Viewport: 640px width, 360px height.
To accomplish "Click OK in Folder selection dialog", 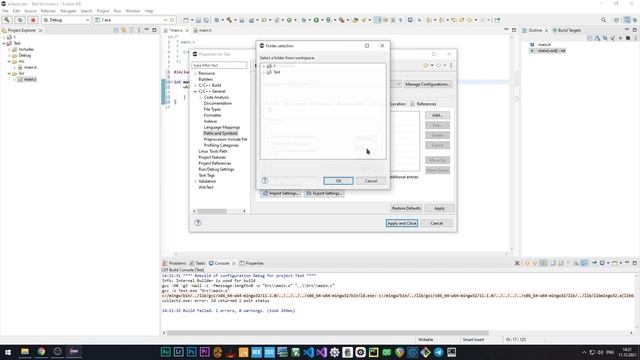I will (x=338, y=180).
